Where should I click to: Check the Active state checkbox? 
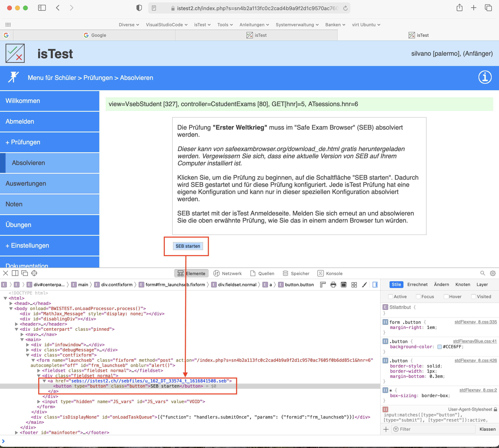pyautogui.click(x=391, y=297)
